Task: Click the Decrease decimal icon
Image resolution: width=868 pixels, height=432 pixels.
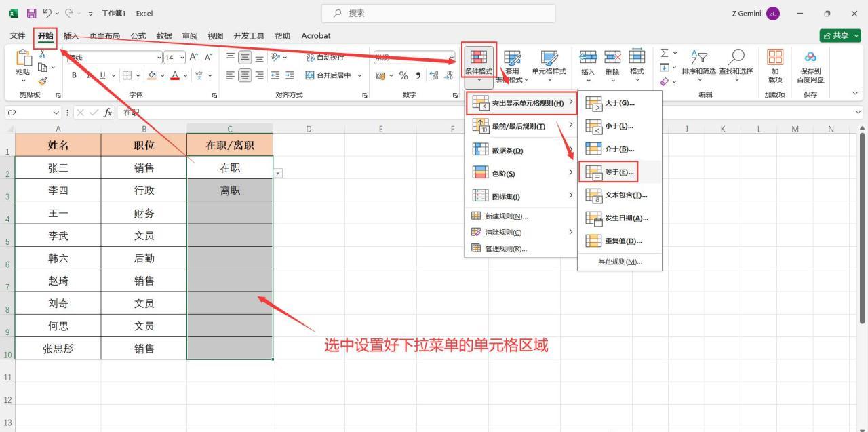Action: coord(449,75)
